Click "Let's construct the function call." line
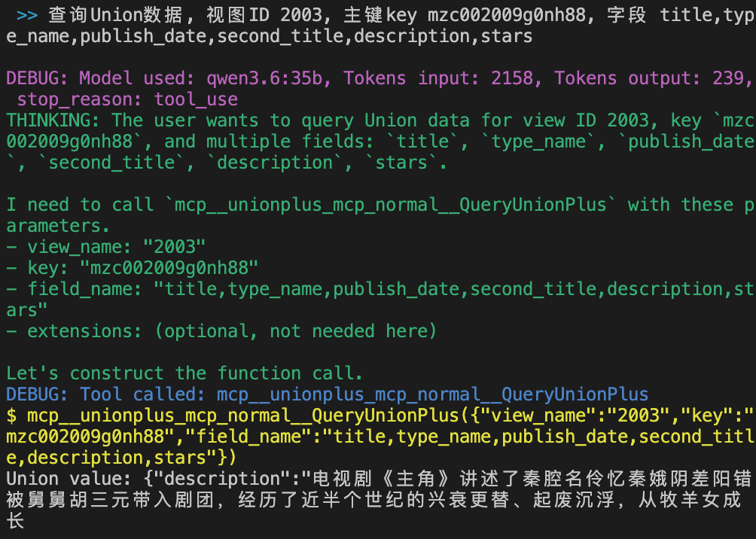Image resolution: width=756 pixels, height=539 pixels. pyautogui.click(x=184, y=373)
